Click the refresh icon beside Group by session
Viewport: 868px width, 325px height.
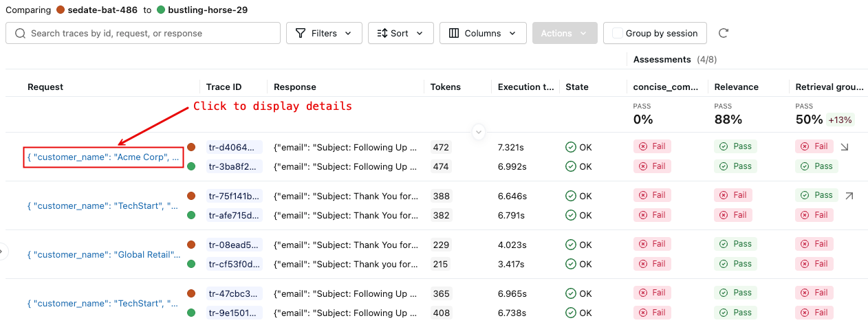723,33
